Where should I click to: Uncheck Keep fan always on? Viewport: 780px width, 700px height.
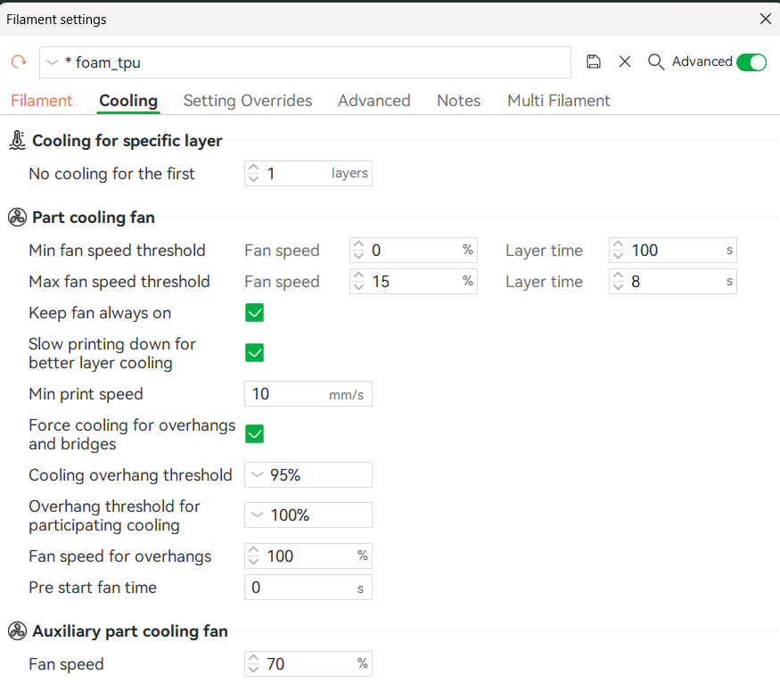pyautogui.click(x=255, y=313)
